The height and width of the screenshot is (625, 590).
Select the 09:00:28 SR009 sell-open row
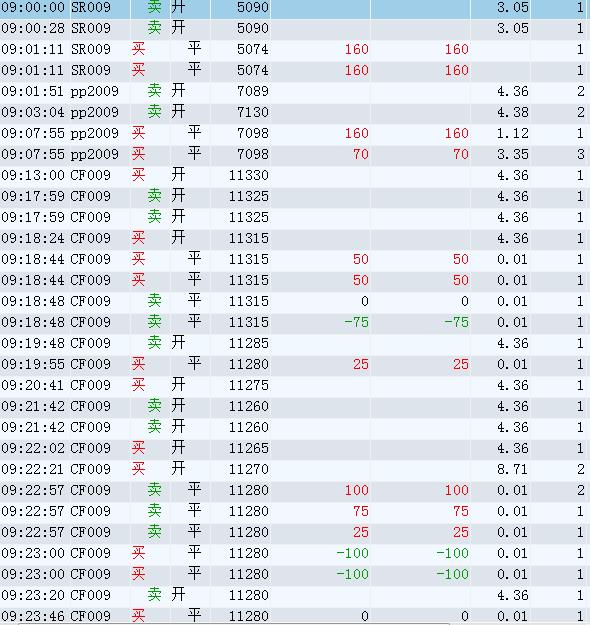294,29
